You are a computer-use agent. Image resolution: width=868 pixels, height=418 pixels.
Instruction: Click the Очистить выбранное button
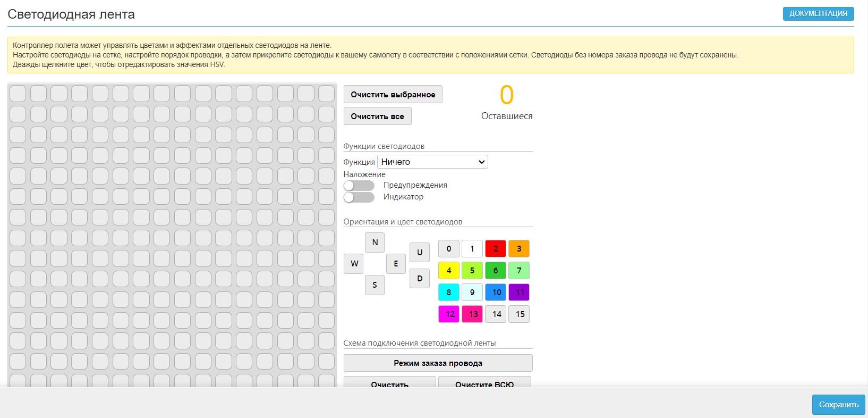click(393, 95)
